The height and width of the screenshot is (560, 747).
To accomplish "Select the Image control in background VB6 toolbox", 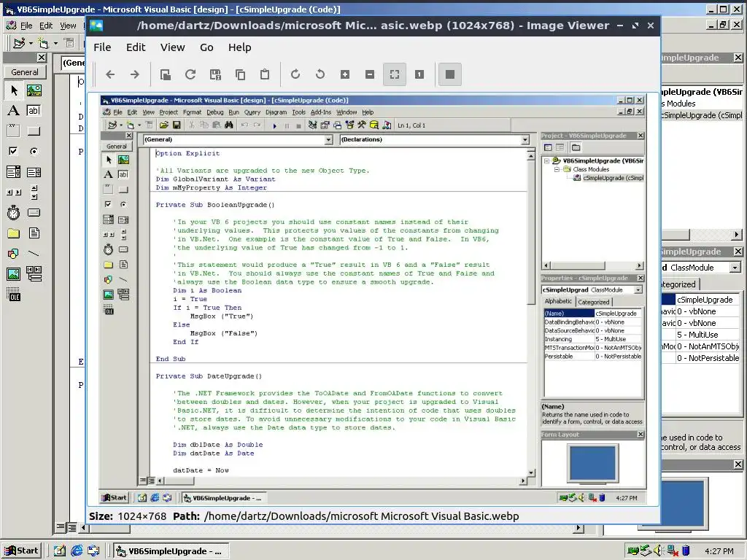I will (x=14, y=274).
